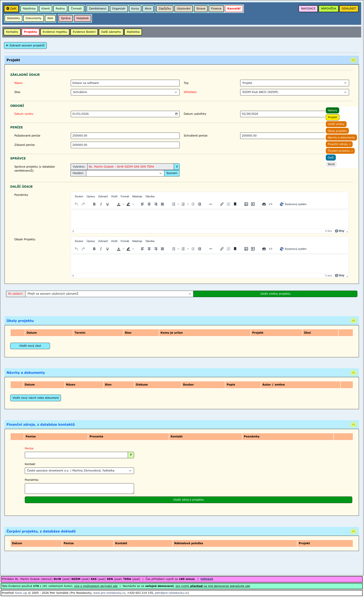Toggle bold in the Poznámky editor
This screenshot has width=364, height=601.
[x=94, y=204]
